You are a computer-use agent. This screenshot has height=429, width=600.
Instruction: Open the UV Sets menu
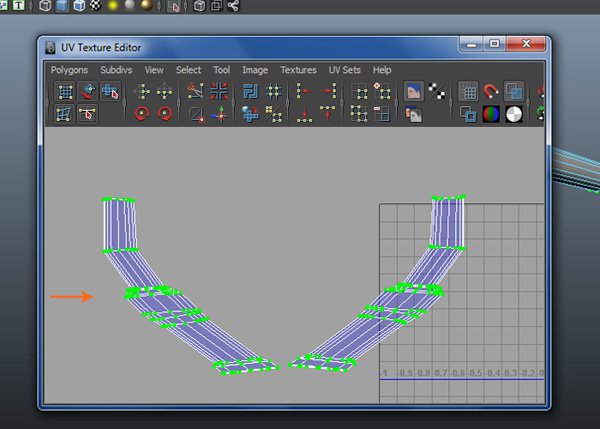point(345,70)
